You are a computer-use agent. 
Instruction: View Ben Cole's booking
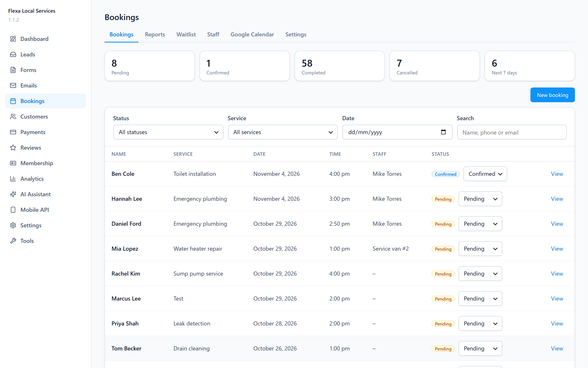(x=557, y=174)
